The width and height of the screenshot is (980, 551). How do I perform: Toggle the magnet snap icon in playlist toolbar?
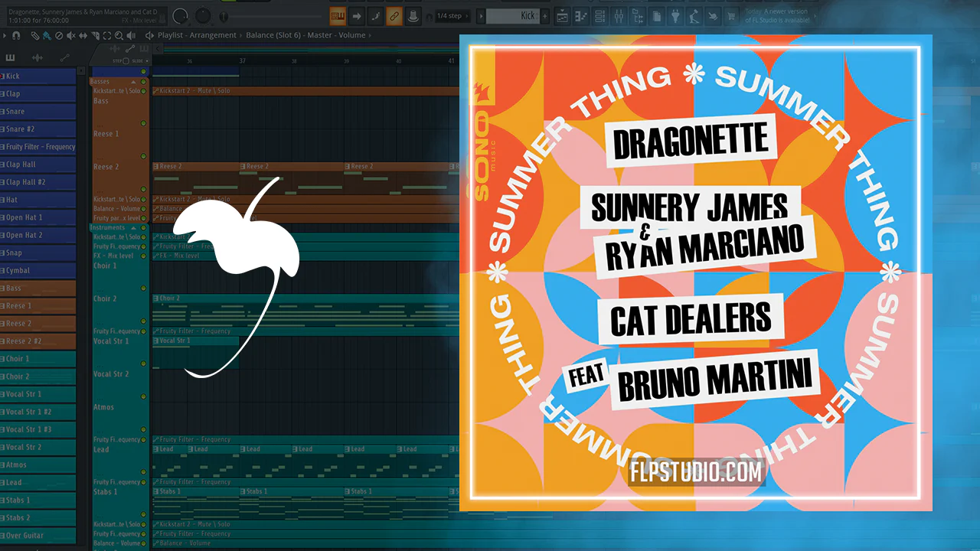(x=15, y=35)
